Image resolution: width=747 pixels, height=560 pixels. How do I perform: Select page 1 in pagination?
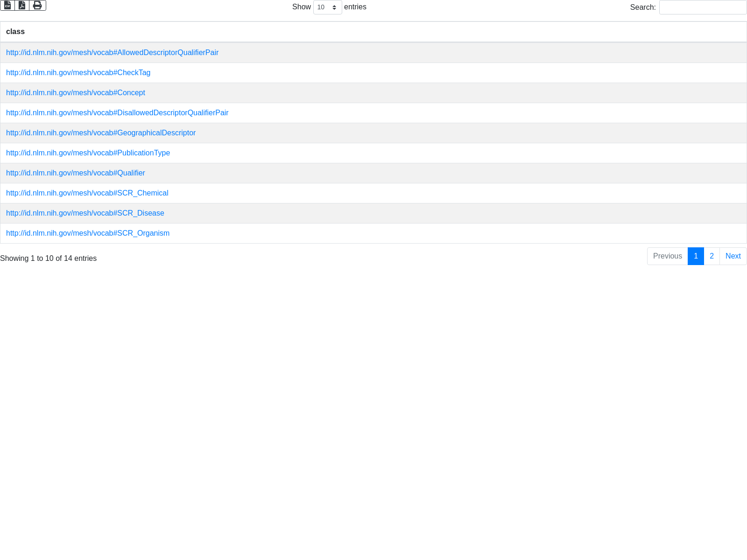pos(696,256)
